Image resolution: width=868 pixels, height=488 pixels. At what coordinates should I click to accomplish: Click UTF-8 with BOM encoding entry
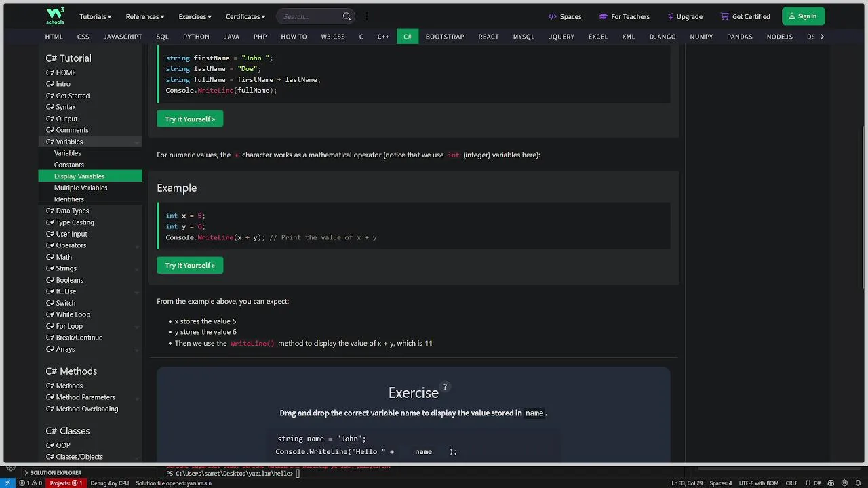point(757,483)
